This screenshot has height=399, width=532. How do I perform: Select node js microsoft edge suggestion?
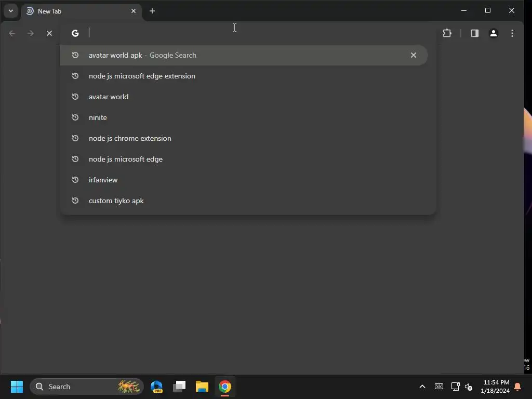click(x=244, y=159)
